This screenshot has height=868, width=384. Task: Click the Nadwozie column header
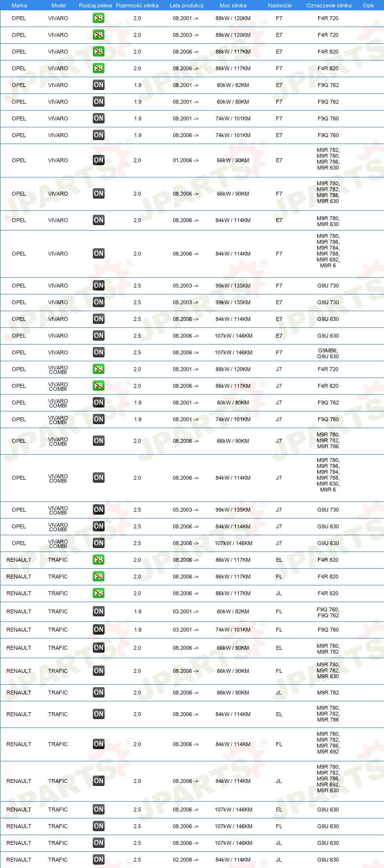280,5
